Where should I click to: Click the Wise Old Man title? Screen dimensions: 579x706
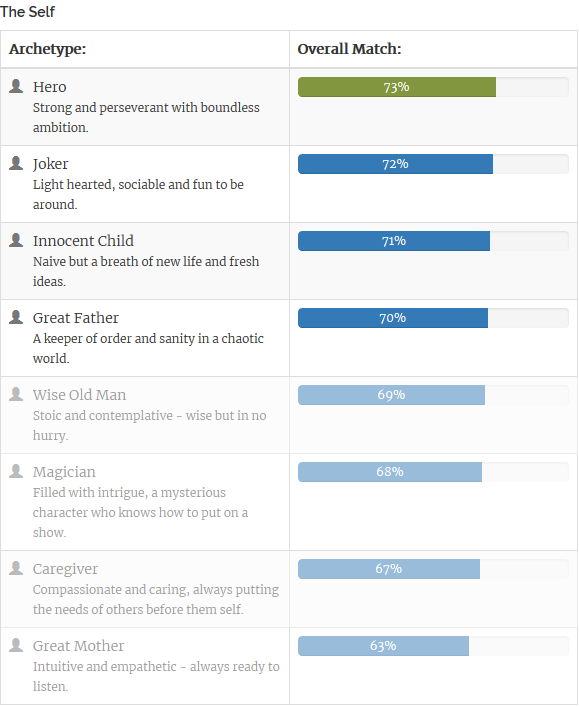[x=79, y=395]
